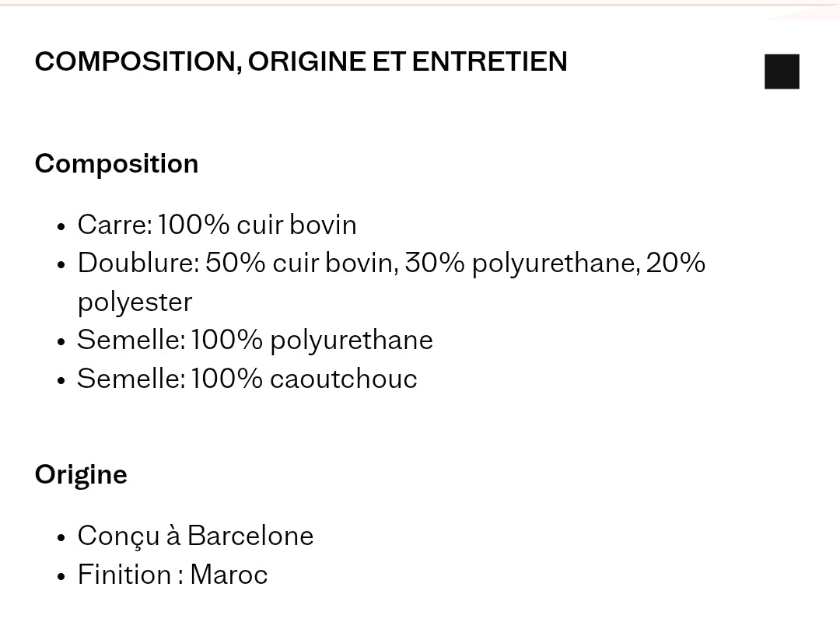Click the word "Maroc"

229,575
